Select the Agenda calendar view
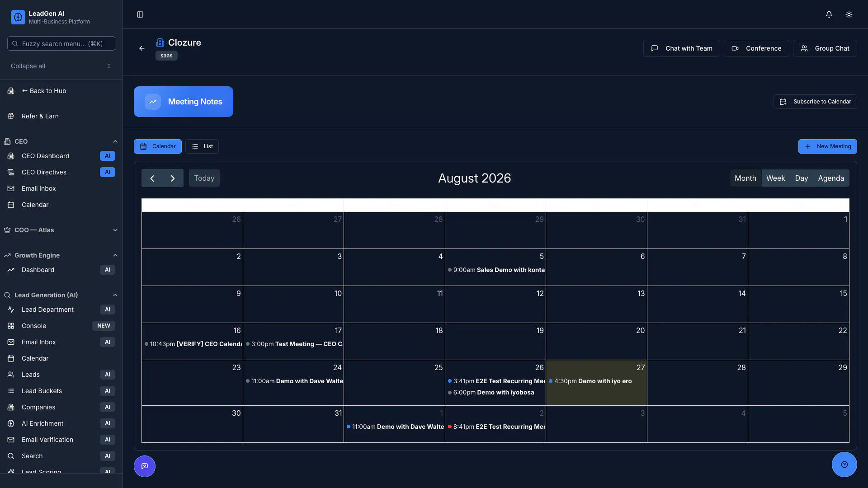This screenshot has height=488, width=868. tap(831, 178)
